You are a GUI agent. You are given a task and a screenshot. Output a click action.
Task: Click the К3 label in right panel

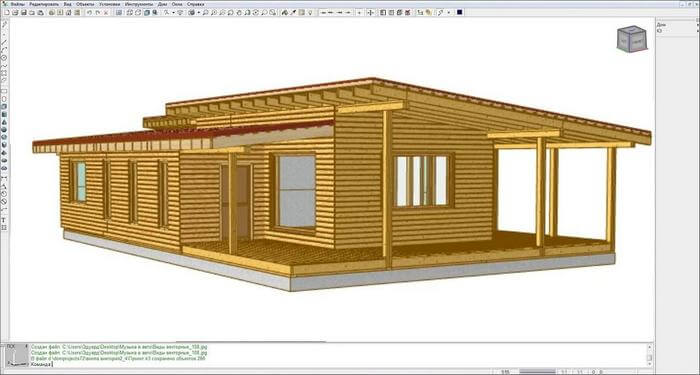pyautogui.click(x=660, y=31)
